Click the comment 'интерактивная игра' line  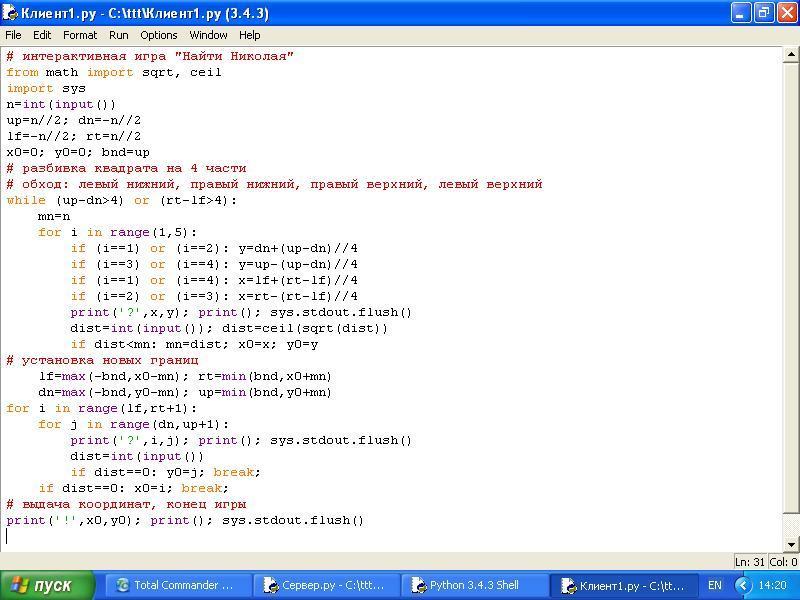150,56
